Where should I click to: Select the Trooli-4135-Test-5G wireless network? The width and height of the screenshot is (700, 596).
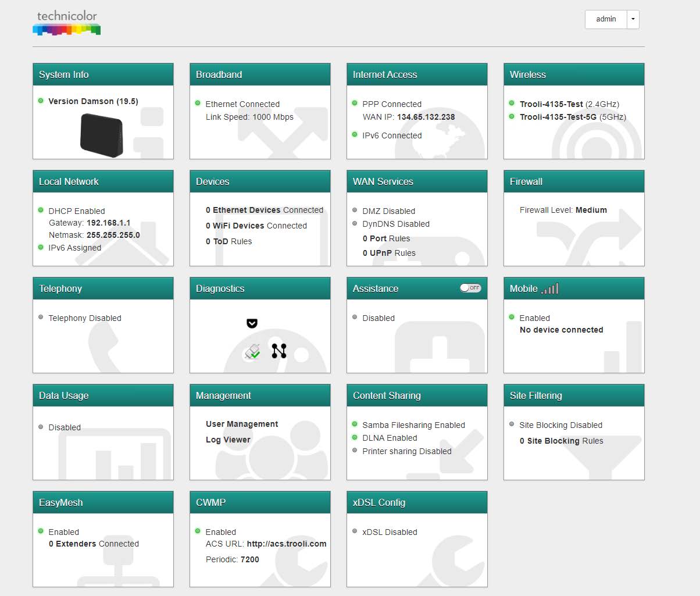(558, 117)
